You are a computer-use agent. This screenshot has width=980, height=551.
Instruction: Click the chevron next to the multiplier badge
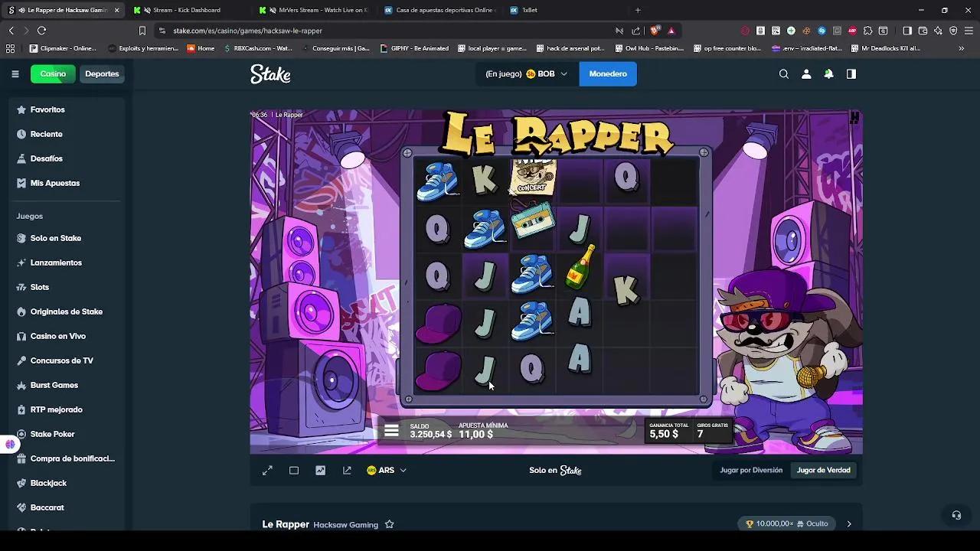tap(850, 523)
